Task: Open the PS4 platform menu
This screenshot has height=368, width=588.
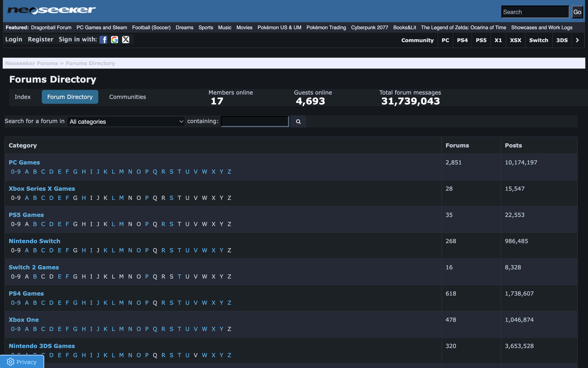Action: (x=462, y=40)
